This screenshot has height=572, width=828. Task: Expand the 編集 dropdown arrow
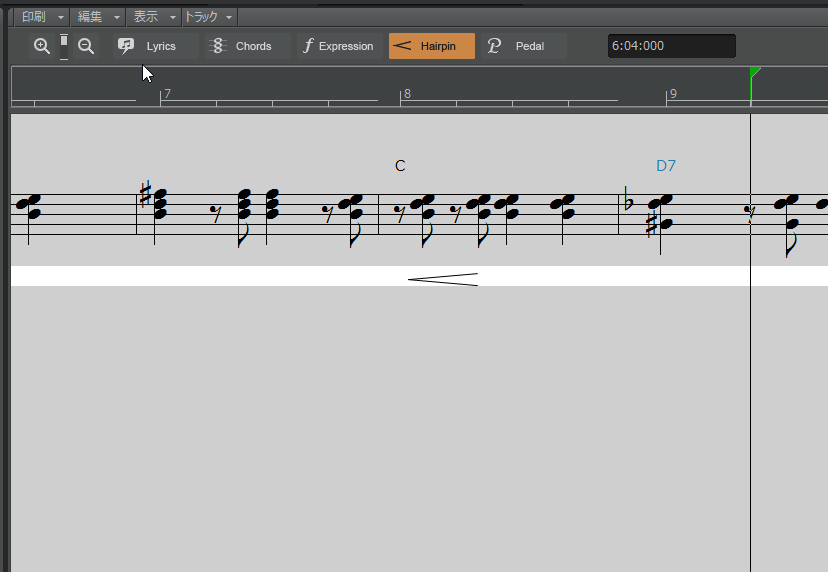coord(117,17)
